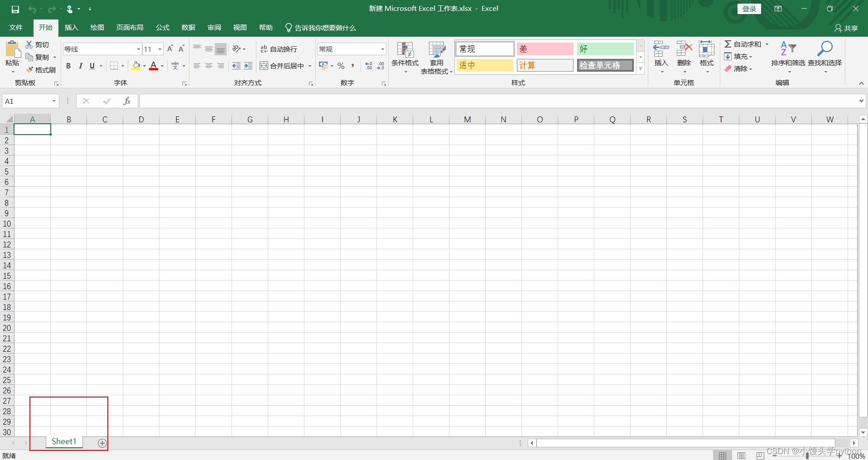
Task: Open Conditional Formatting (条件格式)
Action: click(405, 57)
